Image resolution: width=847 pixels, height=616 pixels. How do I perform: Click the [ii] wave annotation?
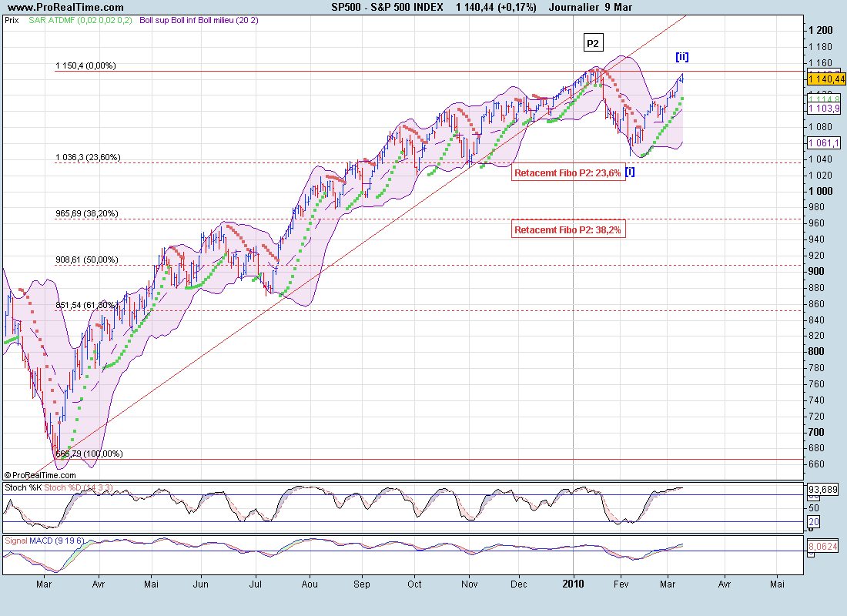coord(681,56)
